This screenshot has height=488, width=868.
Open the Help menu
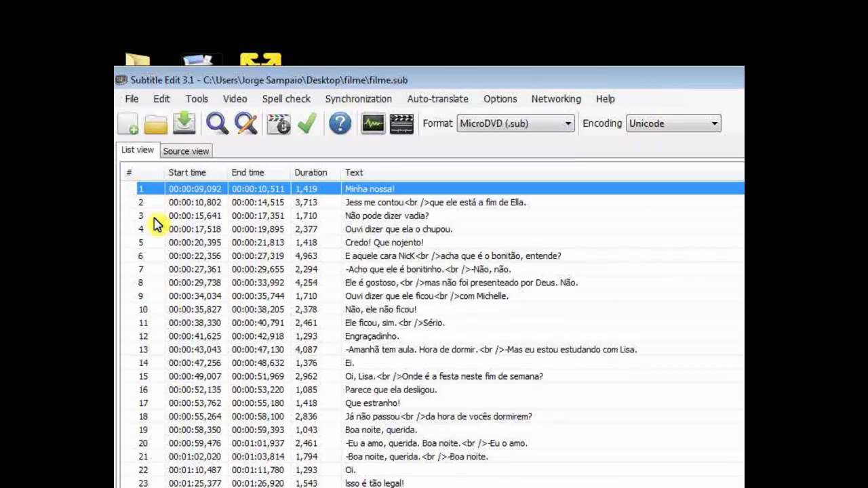605,99
